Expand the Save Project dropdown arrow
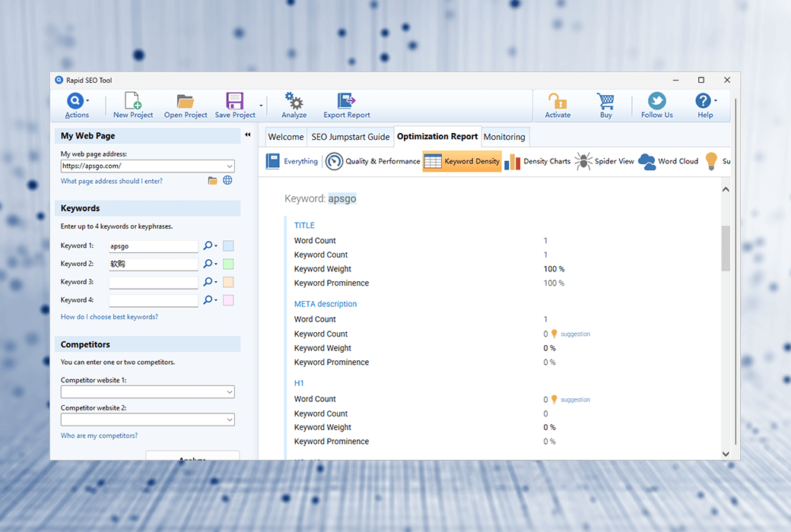This screenshot has width=791, height=532. pos(261,106)
